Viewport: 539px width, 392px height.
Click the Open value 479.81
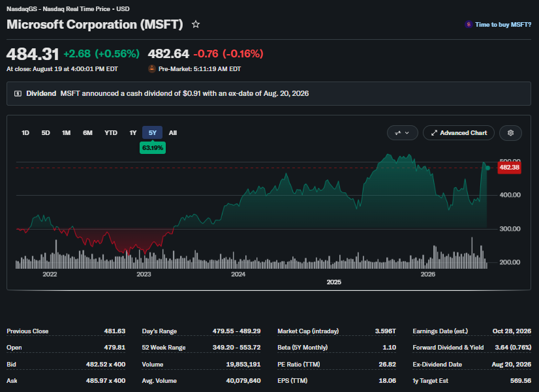point(115,348)
